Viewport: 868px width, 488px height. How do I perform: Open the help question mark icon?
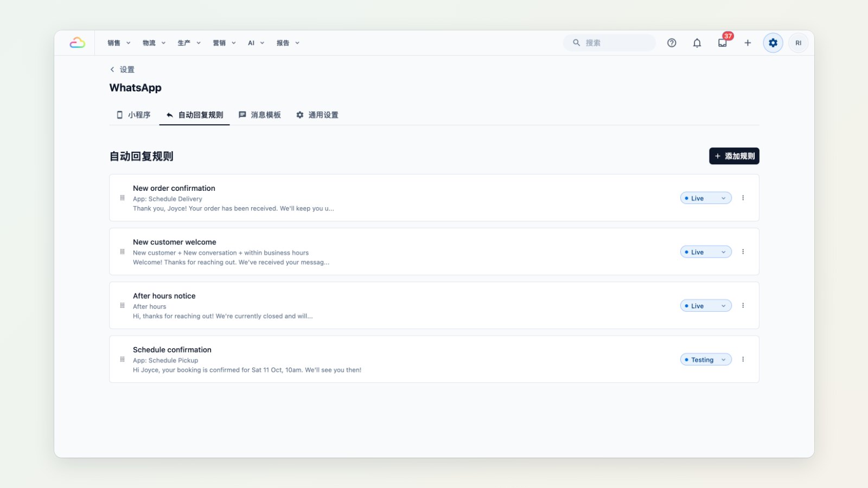point(672,43)
